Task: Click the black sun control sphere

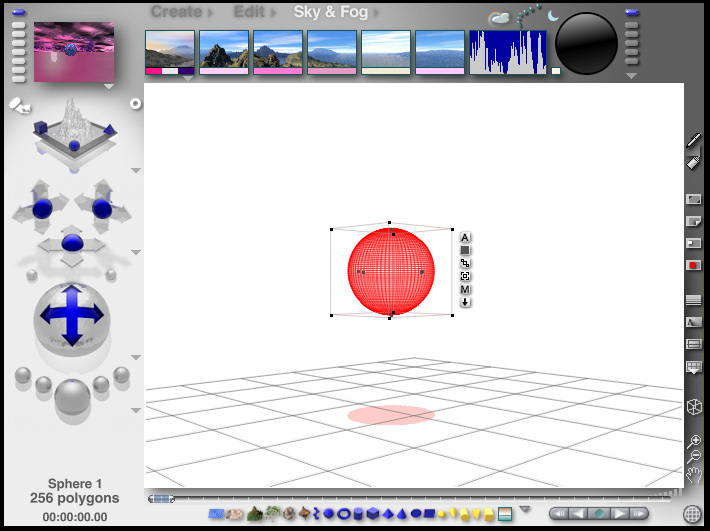Action: 586,43
